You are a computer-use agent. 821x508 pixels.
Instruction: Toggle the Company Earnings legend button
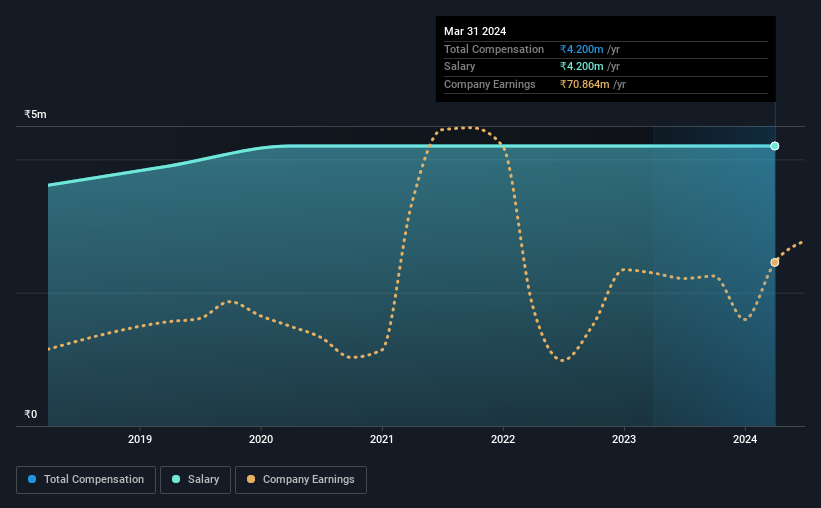(x=301, y=480)
